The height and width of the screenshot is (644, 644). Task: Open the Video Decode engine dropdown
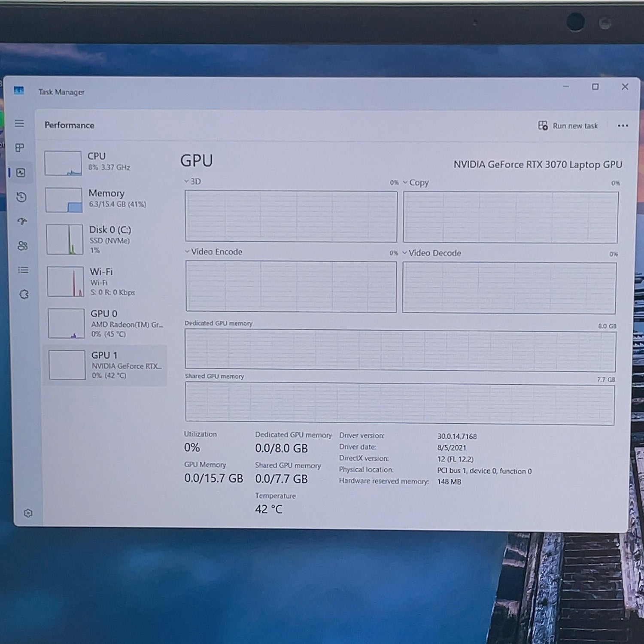pos(431,253)
